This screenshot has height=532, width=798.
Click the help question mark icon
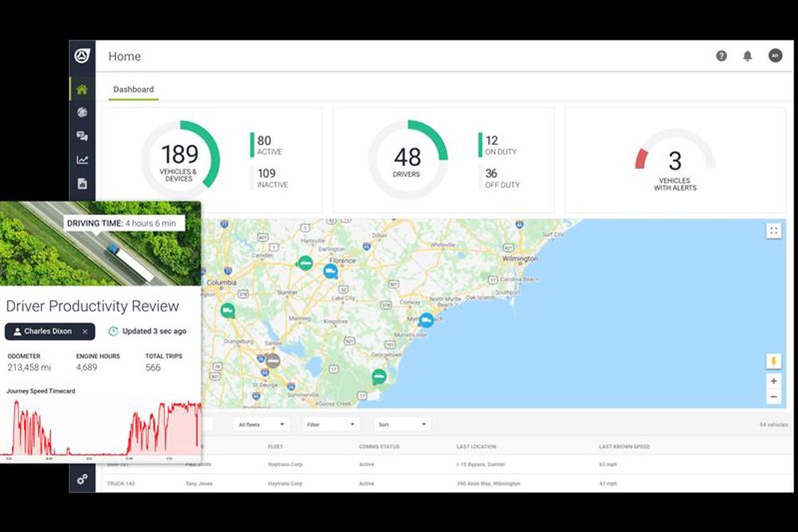(722, 56)
